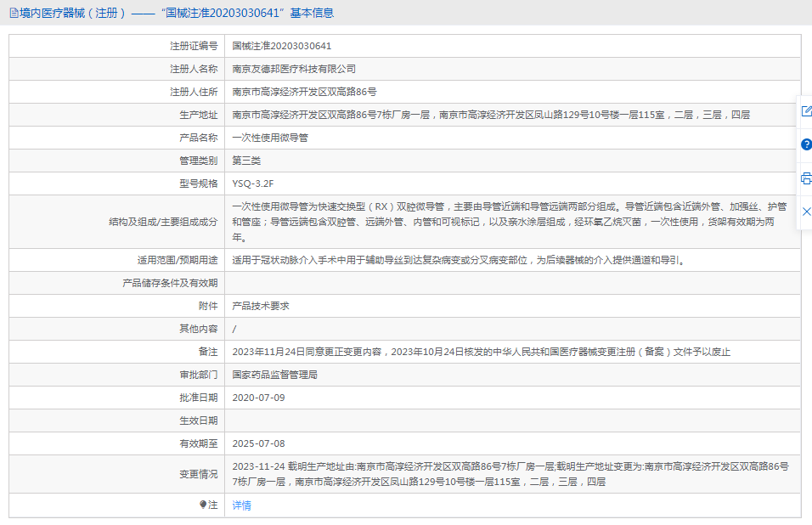The image size is (812, 525).
Task: Click the 适用范围/预期用途 label
Action: pyautogui.click(x=178, y=261)
